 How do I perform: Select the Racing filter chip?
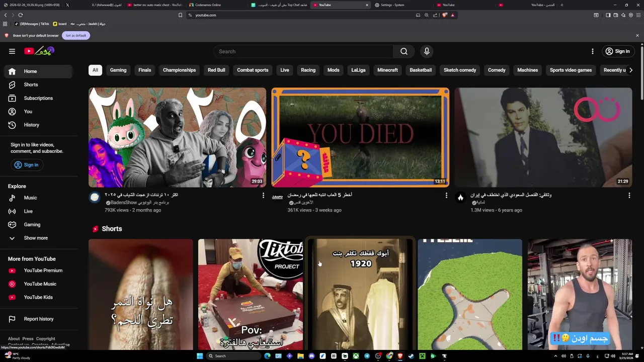tap(308, 70)
